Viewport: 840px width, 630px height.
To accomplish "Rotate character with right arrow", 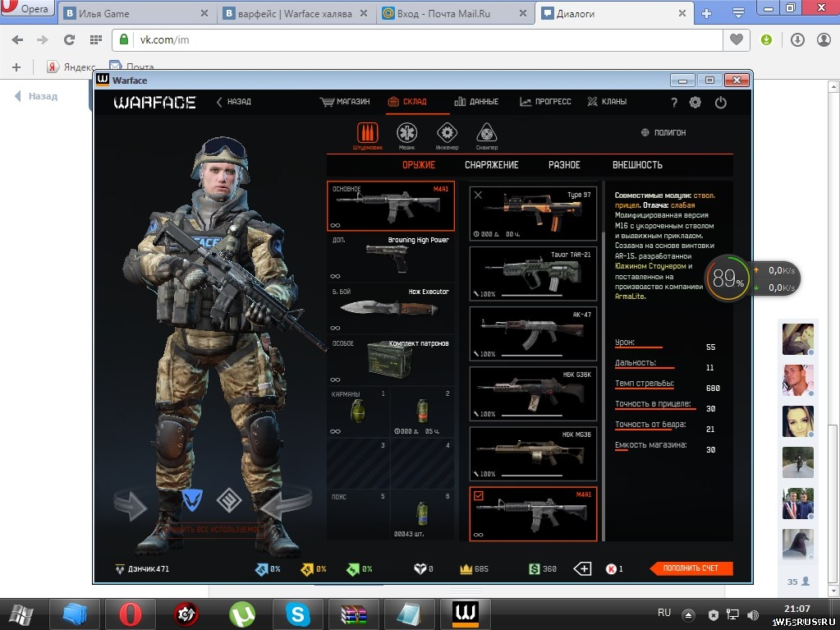I will click(285, 504).
